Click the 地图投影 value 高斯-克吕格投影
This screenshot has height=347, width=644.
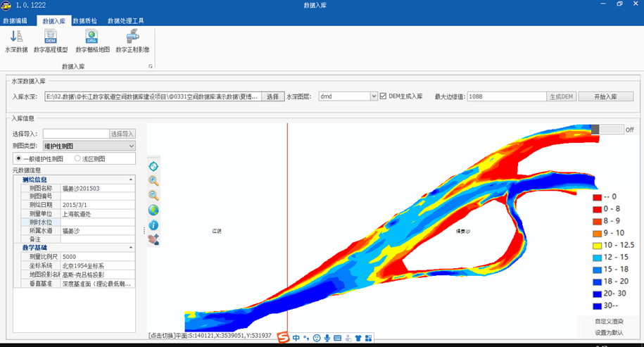click(98, 275)
